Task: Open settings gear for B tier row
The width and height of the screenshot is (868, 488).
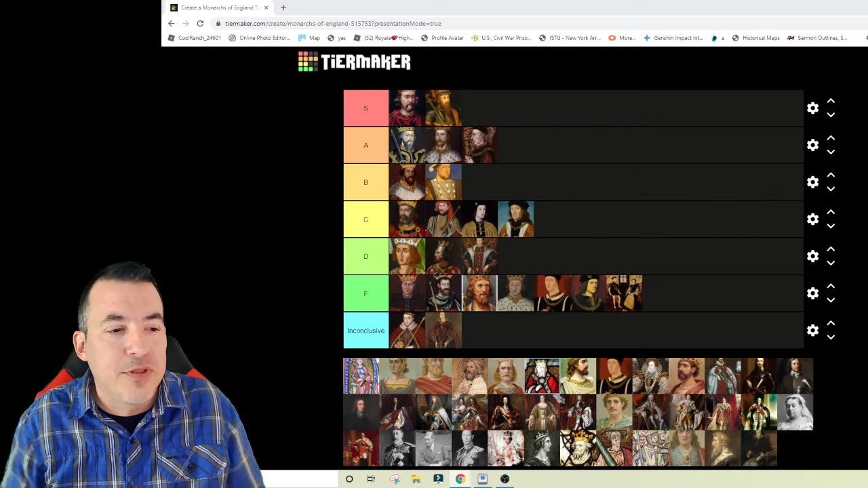Action: [x=812, y=182]
